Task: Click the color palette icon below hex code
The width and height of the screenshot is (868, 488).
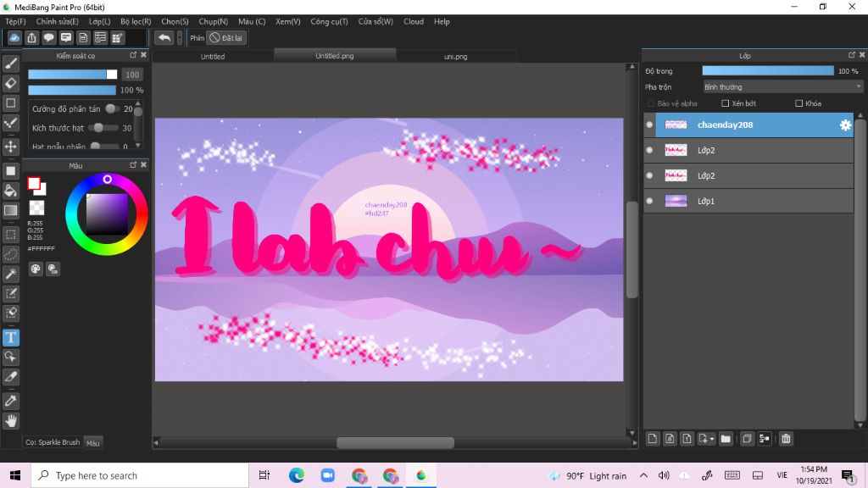Action: click(36, 269)
